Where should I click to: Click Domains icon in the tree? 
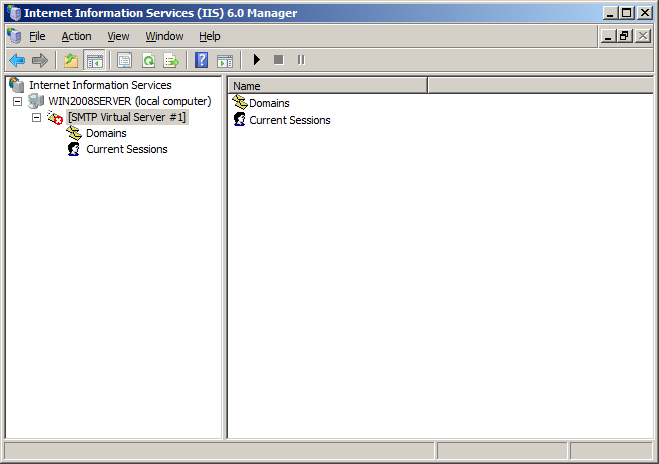click(74, 133)
